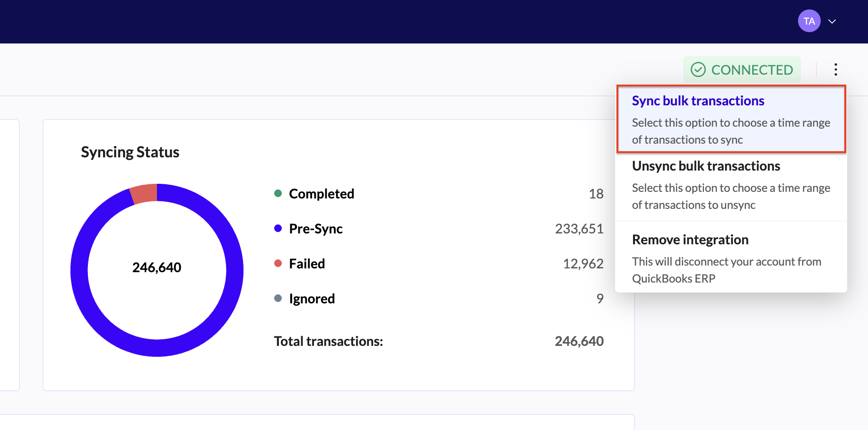Click the Completed legend label

point(321,194)
